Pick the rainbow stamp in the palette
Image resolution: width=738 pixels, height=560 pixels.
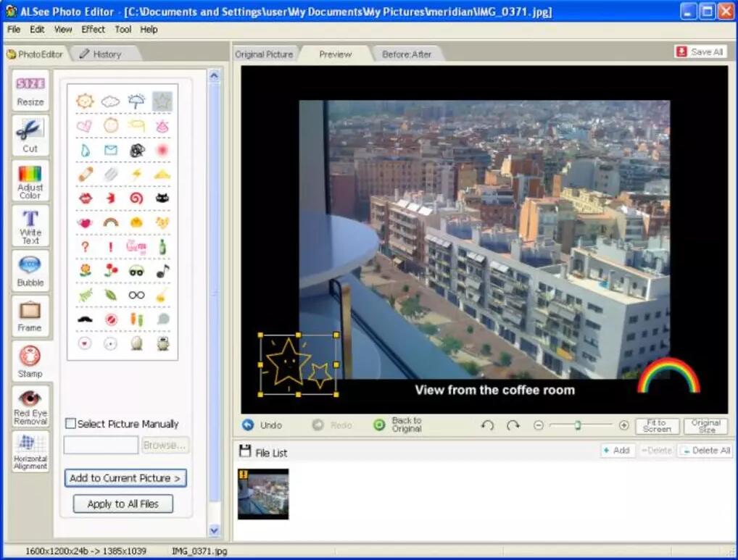click(x=110, y=222)
